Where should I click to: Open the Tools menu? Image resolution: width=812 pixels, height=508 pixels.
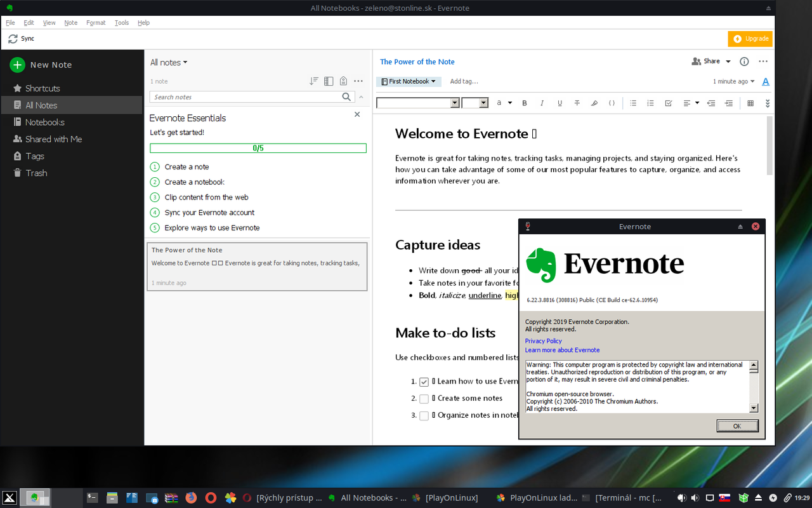[x=122, y=22]
